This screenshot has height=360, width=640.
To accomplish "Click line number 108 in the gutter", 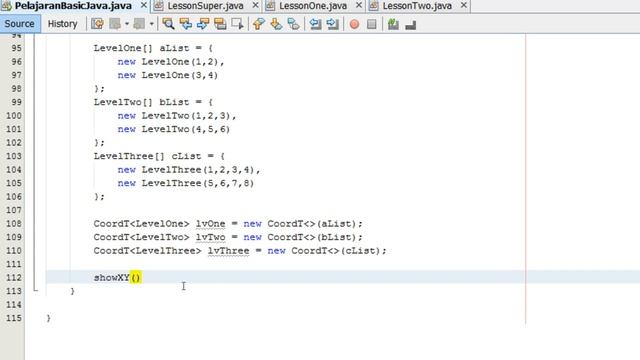I will (x=14, y=224).
